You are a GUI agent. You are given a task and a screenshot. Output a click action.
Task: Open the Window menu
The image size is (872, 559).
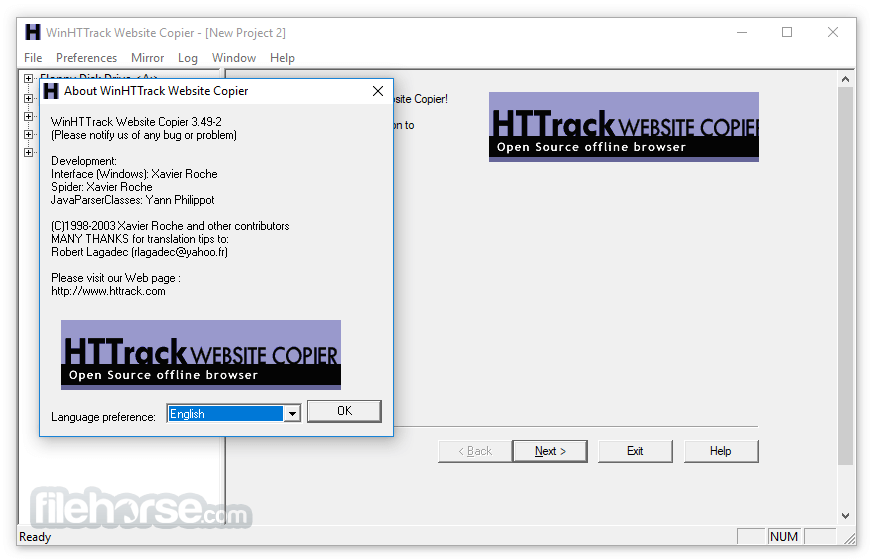(x=234, y=58)
